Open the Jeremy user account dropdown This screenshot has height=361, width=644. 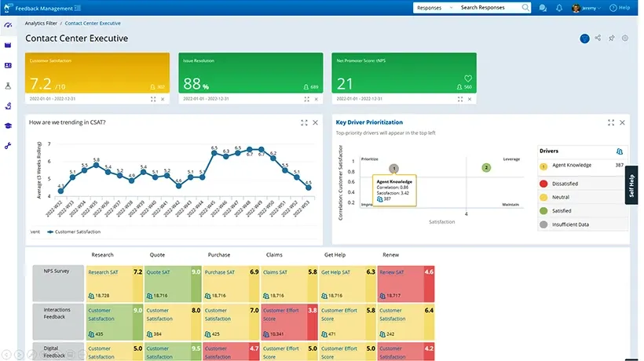pyautogui.click(x=586, y=8)
